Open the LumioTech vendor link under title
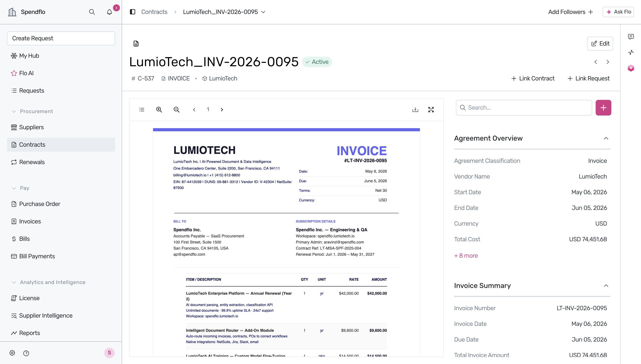 [x=220, y=78]
